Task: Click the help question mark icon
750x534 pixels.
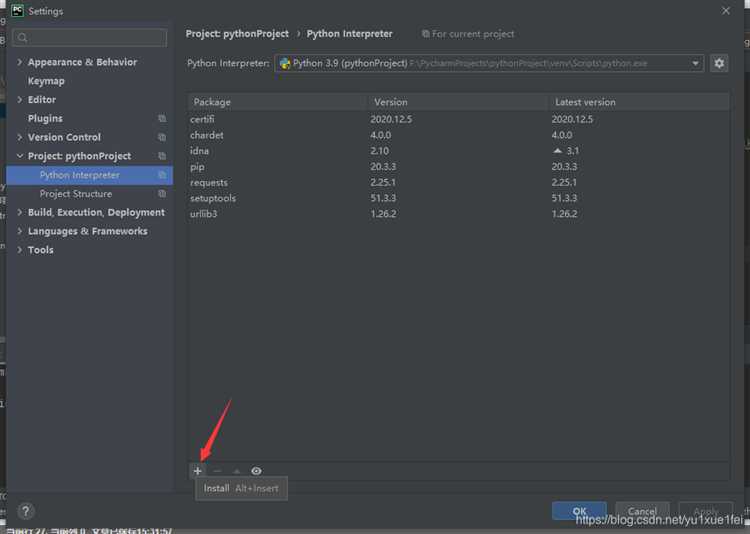Action: (x=26, y=511)
